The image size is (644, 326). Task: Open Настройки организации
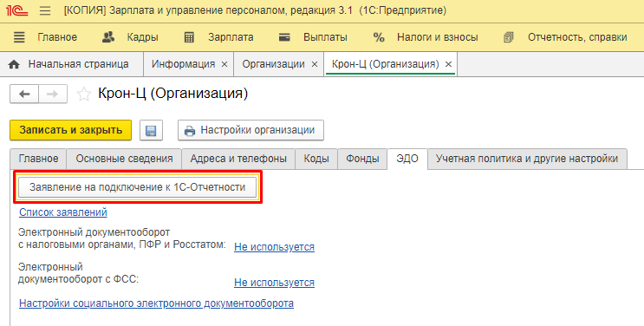251,130
